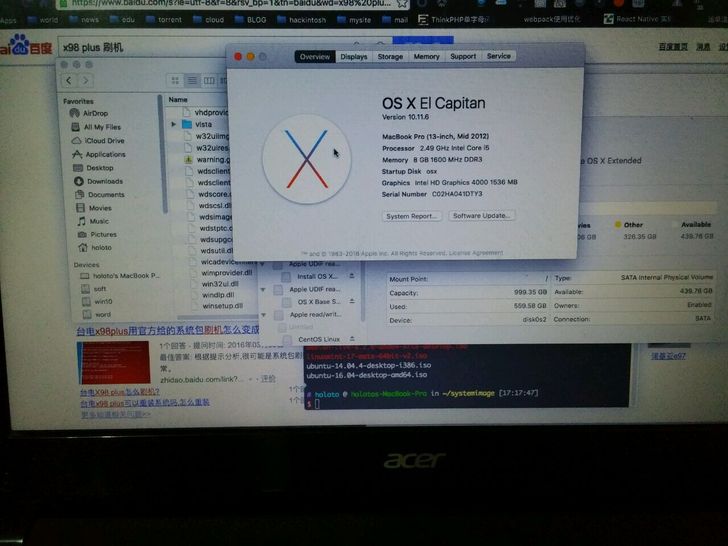Image resolution: width=728 pixels, height=546 pixels.
Task: Open the mail bookmark folder
Action: tap(395, 20)
